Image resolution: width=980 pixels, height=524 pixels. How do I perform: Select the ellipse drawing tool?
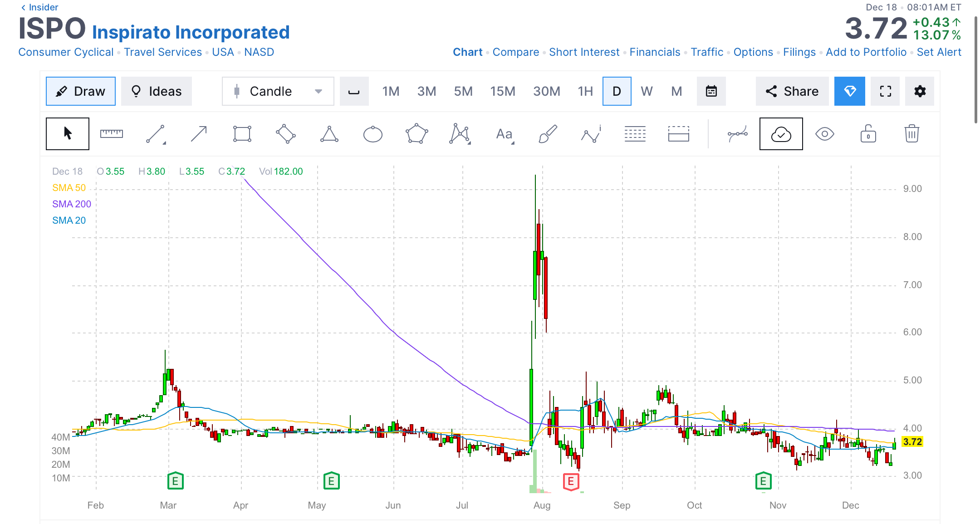[x=372, y=134]
